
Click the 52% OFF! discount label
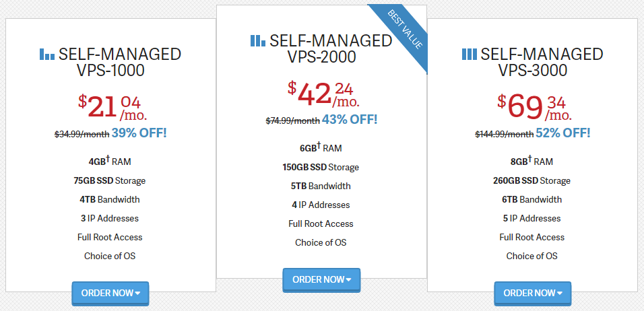tap(563, 133)
